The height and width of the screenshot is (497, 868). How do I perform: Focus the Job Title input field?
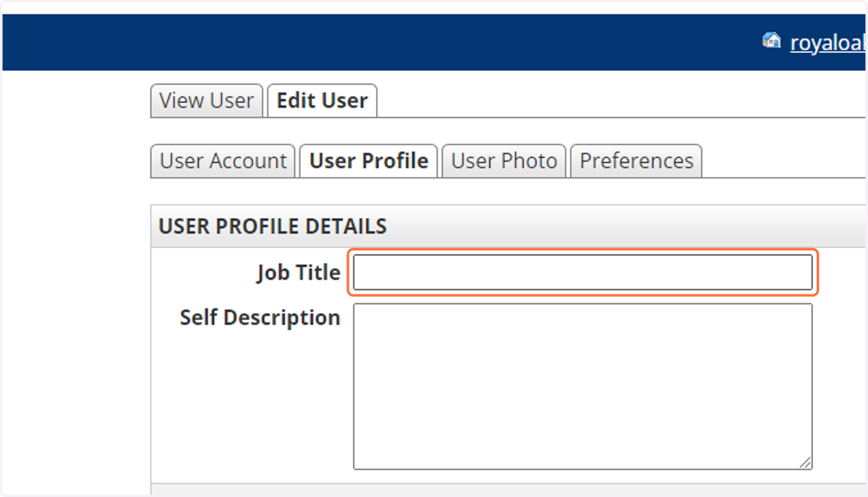point(583,272)
